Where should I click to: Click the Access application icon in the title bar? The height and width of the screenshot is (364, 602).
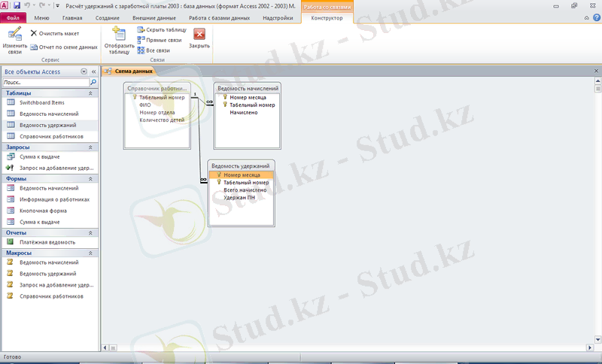[x=5, y=6]
